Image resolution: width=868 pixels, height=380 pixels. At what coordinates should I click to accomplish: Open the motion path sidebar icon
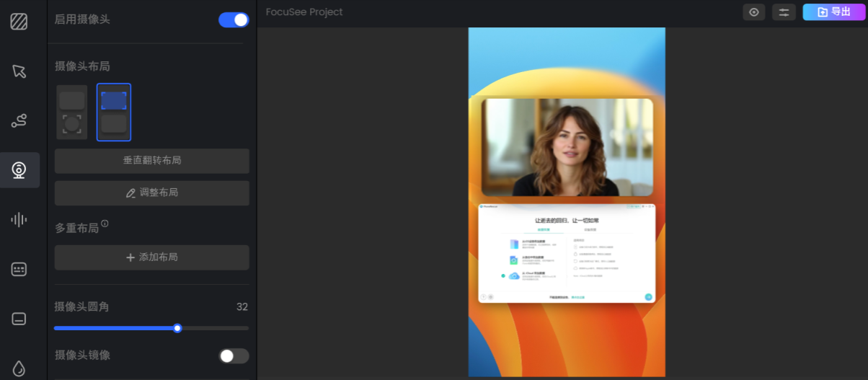click(x=19, y=120)
